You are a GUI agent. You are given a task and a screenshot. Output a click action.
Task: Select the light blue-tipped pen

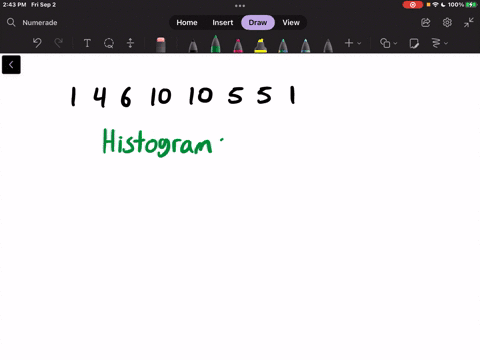click(x=305, y=46)
